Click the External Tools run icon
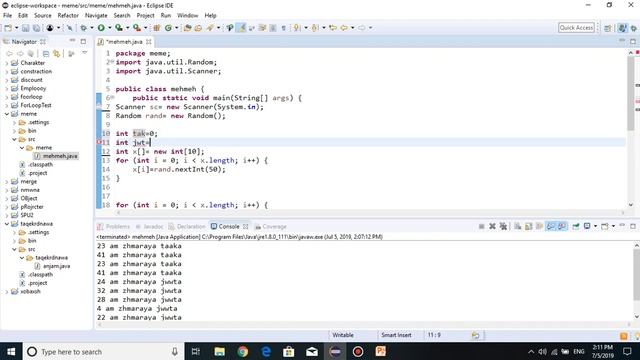 tap(137, 28)
